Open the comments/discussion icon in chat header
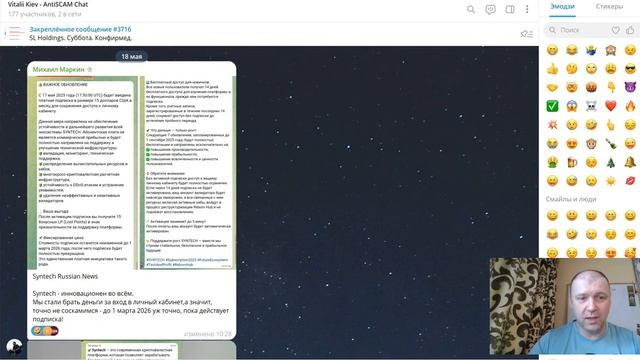Screen dimensions: 640x360 [490, 9]
